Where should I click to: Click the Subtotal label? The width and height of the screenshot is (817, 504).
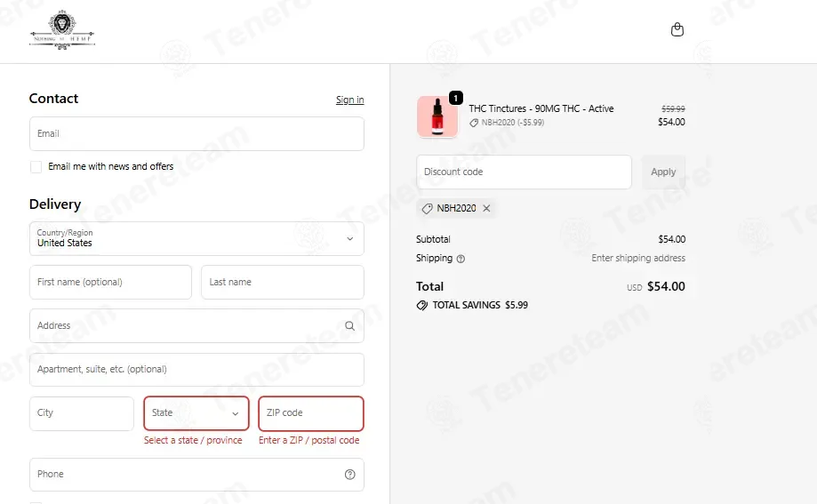coord(433,239)
